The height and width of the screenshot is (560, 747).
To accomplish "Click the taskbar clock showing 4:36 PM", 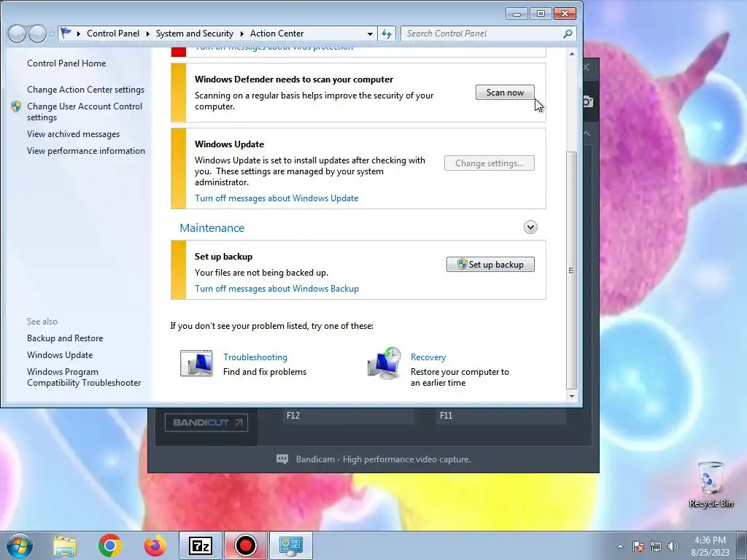I will (710, 546).
